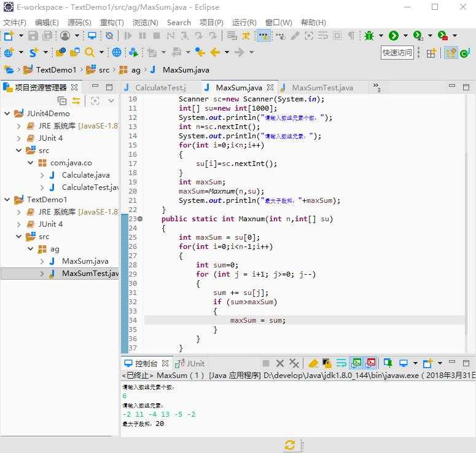Click Remove All Terminated Launches icon
The width and height of the screenshot is (476, 453).
point(294,363)
